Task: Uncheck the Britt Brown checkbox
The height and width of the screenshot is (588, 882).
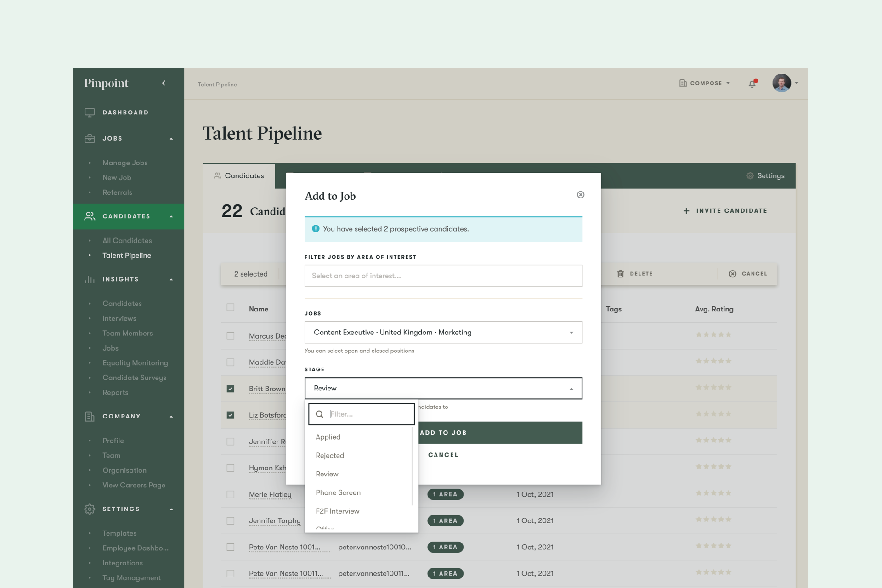Action: (231, 389)
